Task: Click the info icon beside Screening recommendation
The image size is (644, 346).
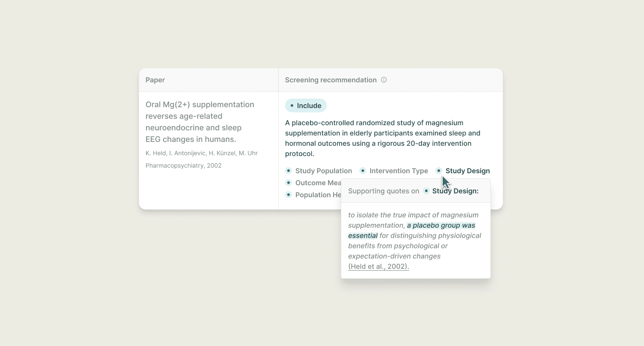Action: pyautogui.click(x=383, y=80)
